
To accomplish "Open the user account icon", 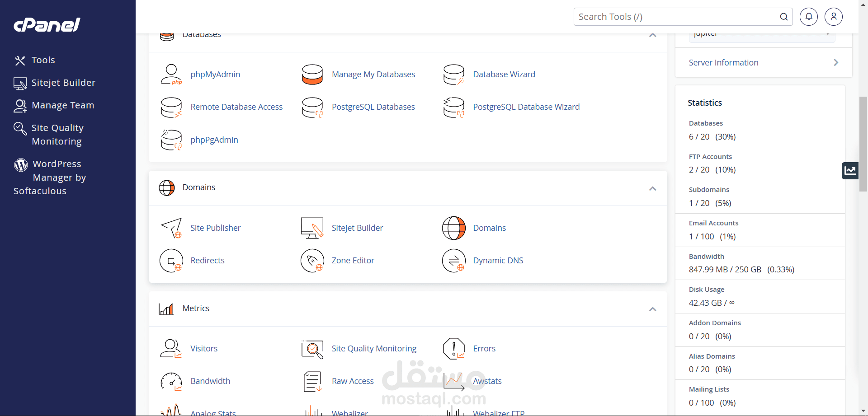I will [833, 17].
